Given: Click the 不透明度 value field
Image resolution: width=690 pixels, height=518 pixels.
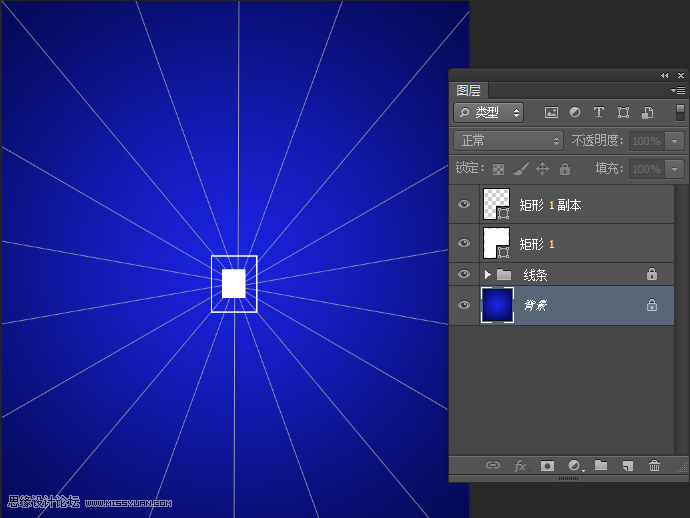Looking at the screenshot, I should pyautogui.click(x=647, y=141).
